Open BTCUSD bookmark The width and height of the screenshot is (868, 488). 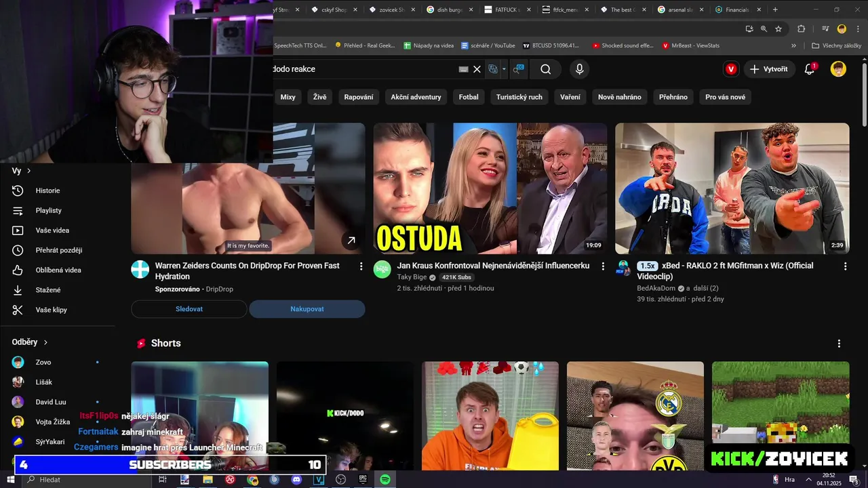point(551,45)
